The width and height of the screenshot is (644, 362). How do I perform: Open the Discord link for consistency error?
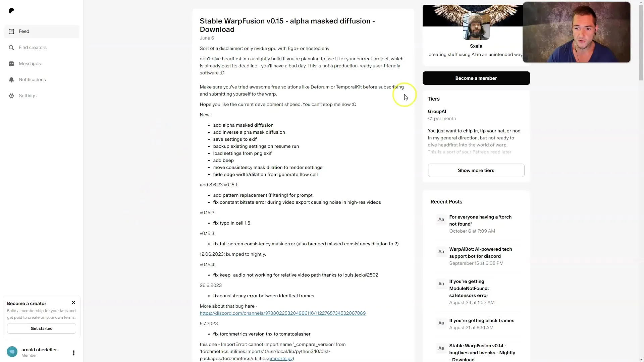click(x=283, y=313)
